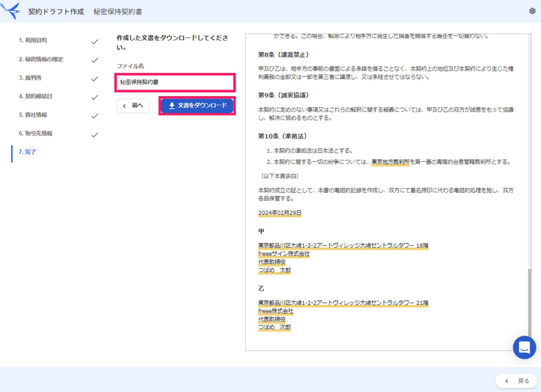
Task: Click 秘密保持契約書 header subtitle
Action: [x=117, y=12]
